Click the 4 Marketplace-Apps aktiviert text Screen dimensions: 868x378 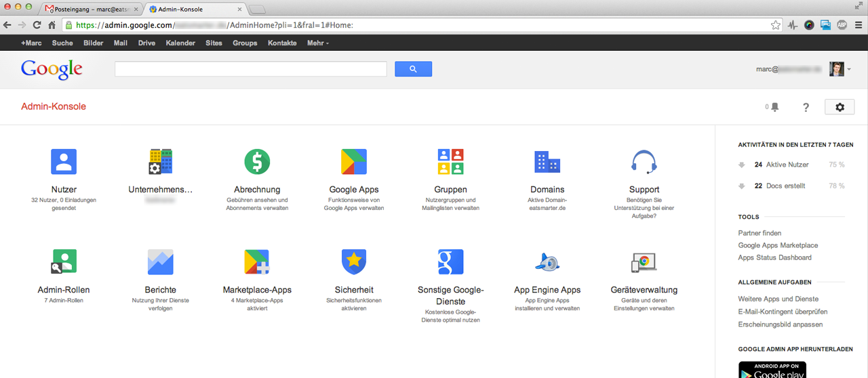[x=257, y=304]
